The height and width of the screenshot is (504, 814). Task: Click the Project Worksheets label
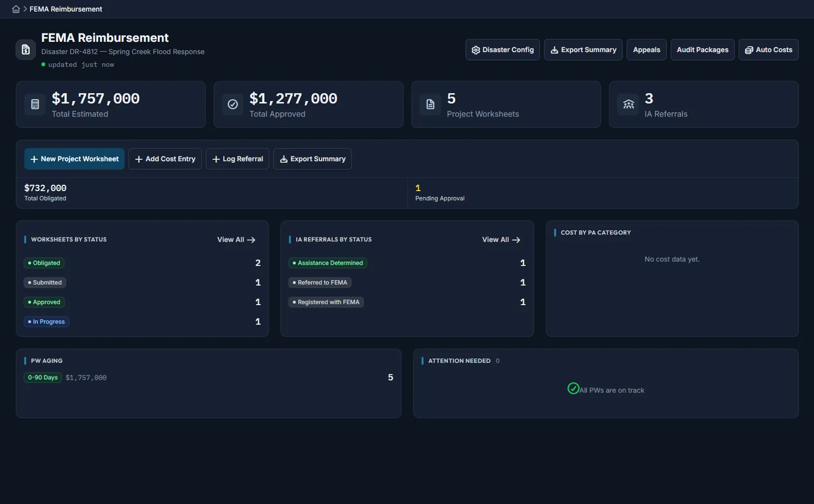pos(483,114)
